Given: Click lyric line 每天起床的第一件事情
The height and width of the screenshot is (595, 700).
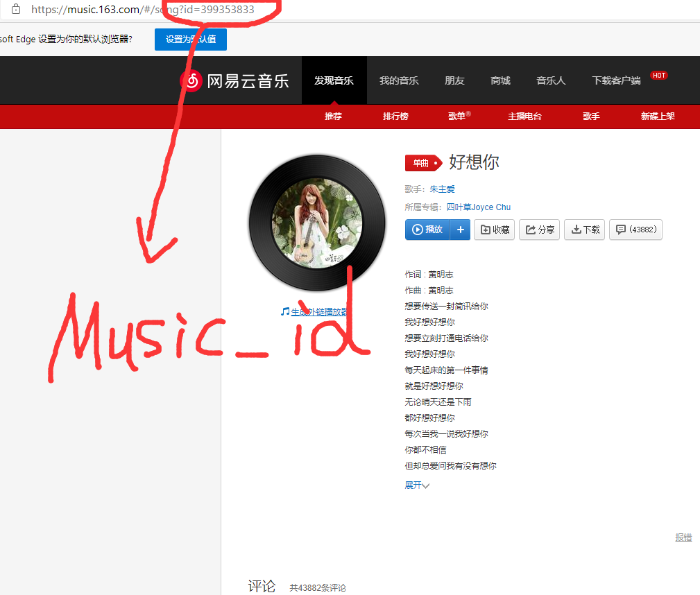Looking at the screenshot, I should pyautogui.click(x=446, y=370).
